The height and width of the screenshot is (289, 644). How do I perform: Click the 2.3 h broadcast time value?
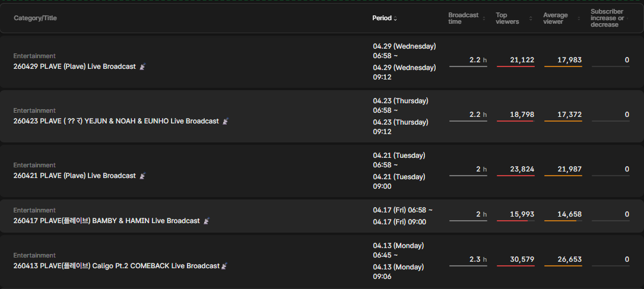[x=478, y=259]
